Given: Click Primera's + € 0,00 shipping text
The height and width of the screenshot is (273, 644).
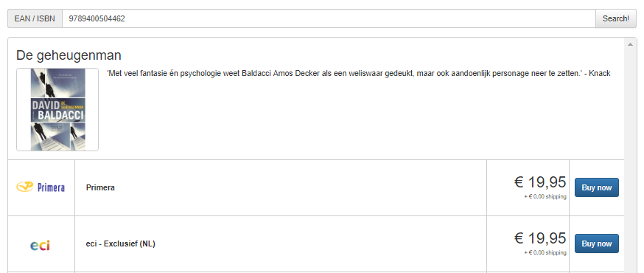Looking at the screenshot, I should [545, 196].
